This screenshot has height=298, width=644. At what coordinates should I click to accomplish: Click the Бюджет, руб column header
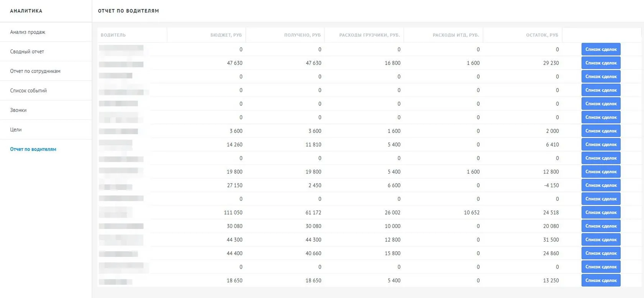pyautogui.click(x=226, y=35)
